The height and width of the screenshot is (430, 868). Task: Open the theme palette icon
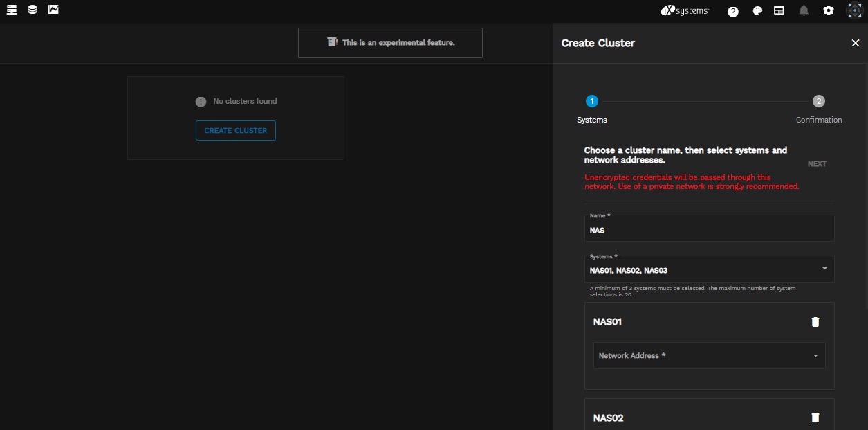(x=757, y=11)
